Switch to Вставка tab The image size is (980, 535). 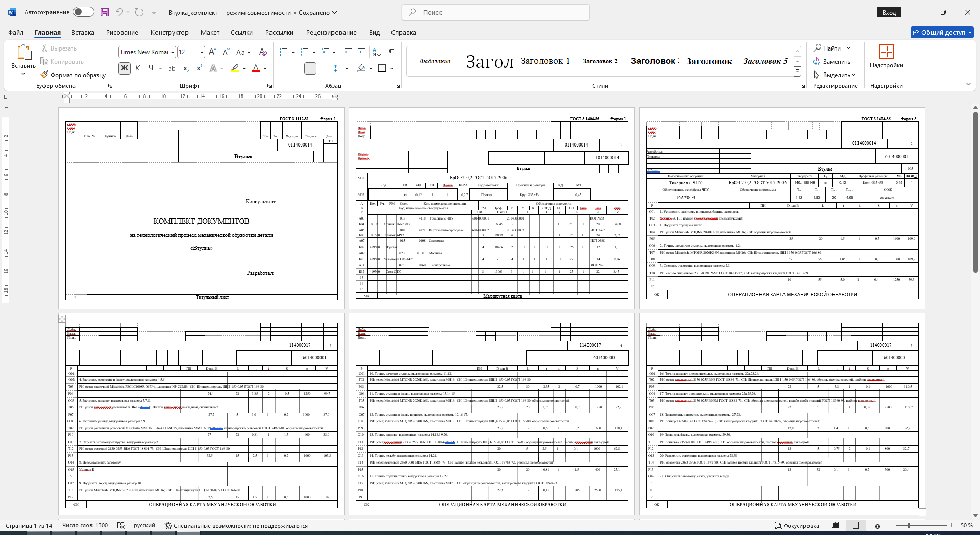point(83,32)
